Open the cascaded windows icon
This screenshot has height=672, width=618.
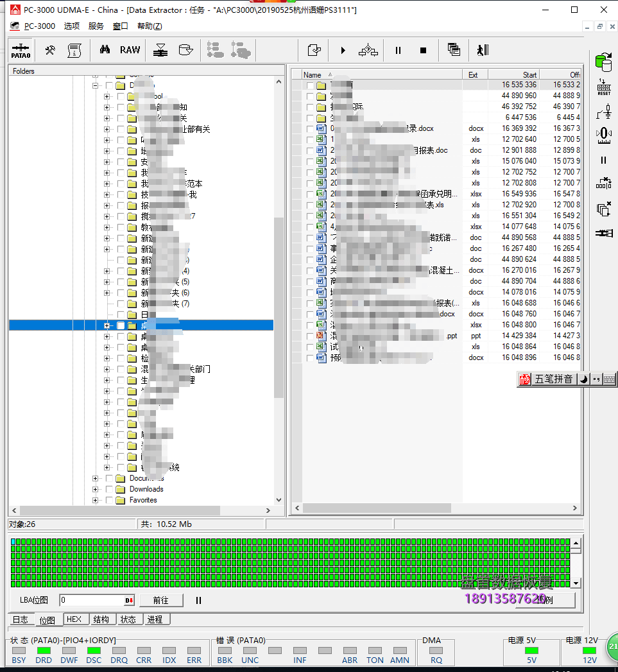pyautogui.click(x=454, y=49)
